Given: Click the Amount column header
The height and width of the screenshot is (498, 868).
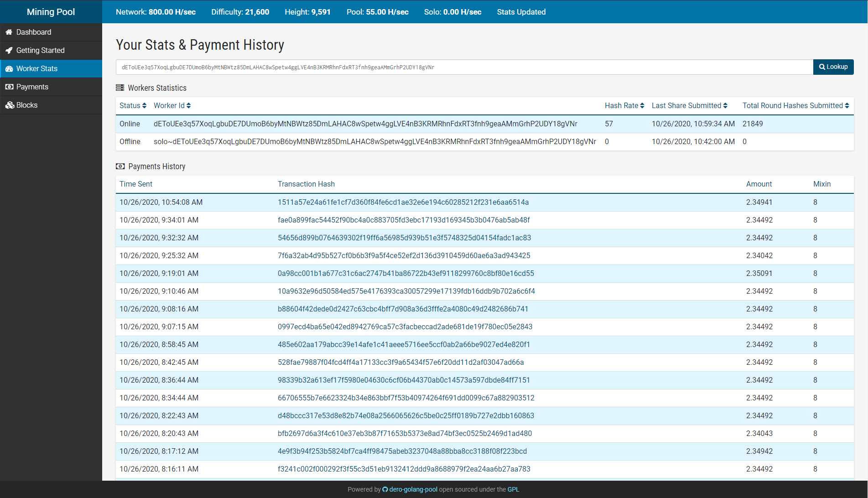Looking at the screenshot, I should [x=759, y=184].
